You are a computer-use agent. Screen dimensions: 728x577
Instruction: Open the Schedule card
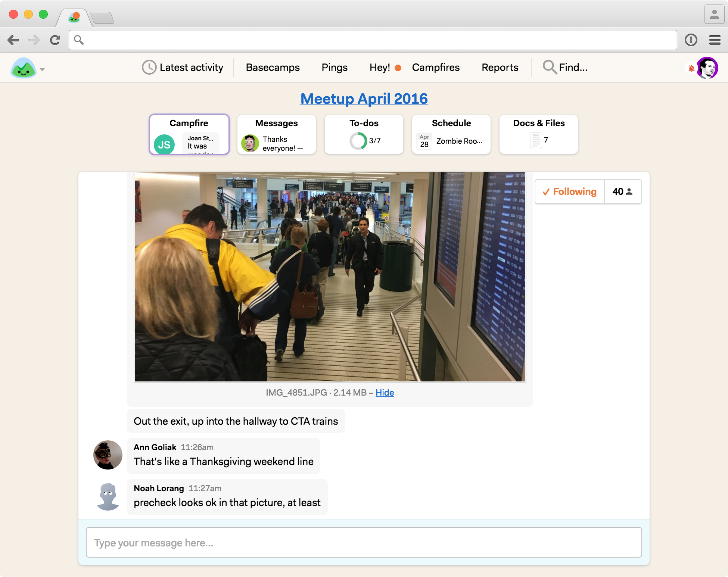tap(451, 134)
